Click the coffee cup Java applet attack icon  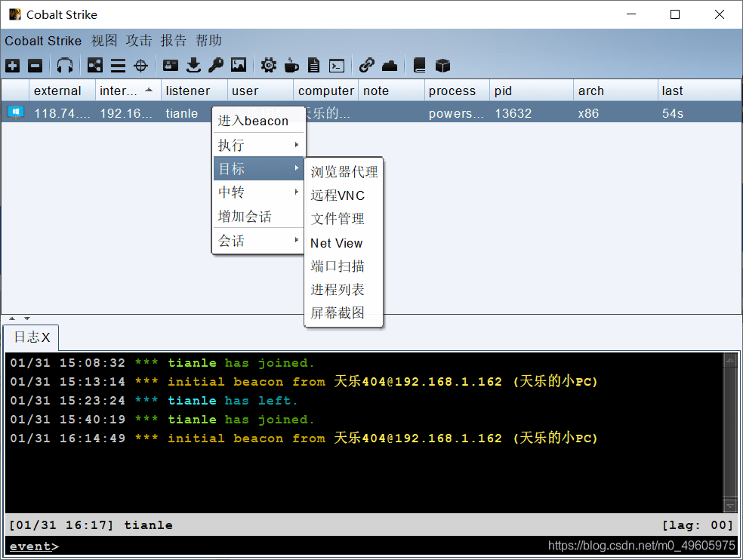(291, 66)
